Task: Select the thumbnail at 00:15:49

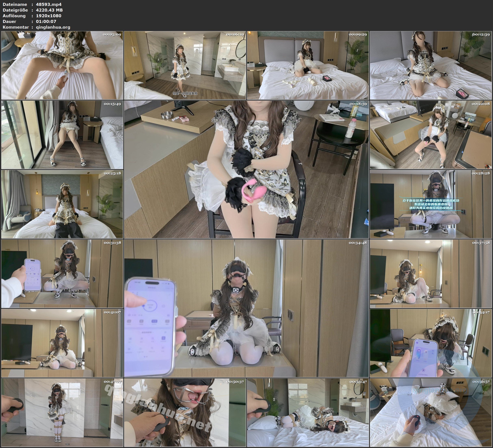Action: pos(62,135)
